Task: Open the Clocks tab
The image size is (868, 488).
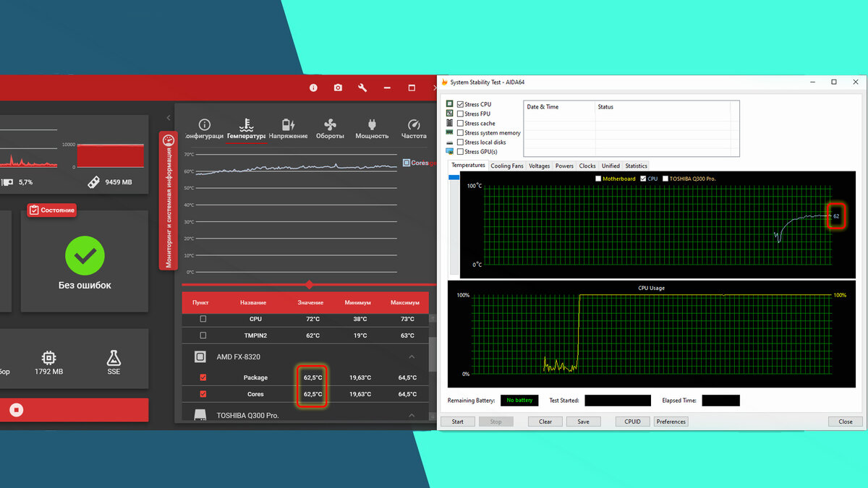Action: (587, 166)
